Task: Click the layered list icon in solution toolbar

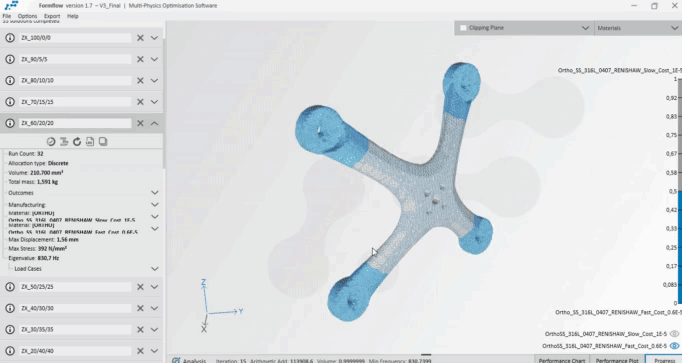Action: [x=64, y=142]
